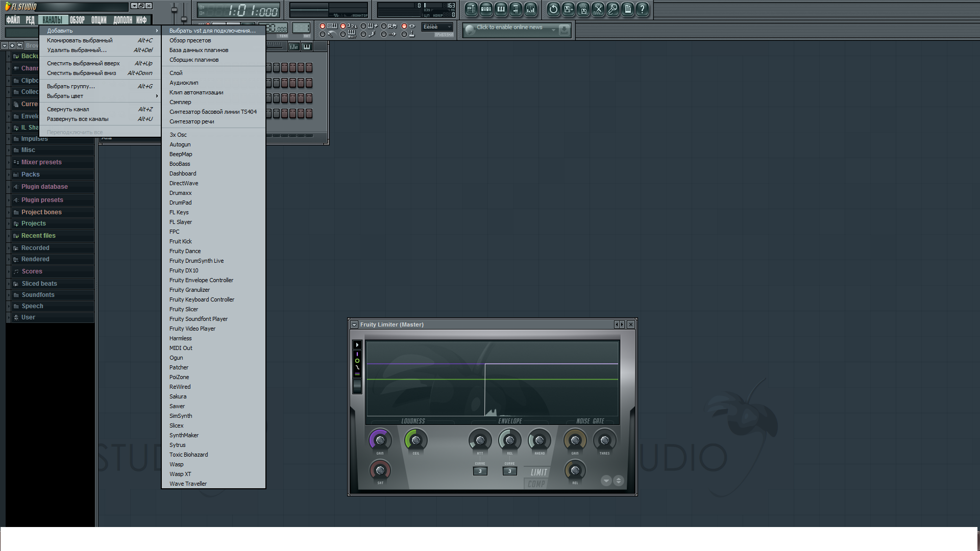Choose Выбрать vst для подключения entry
The width and height of the screenshot is (980, 551).
pyautogui.click(x=213, y=31)
